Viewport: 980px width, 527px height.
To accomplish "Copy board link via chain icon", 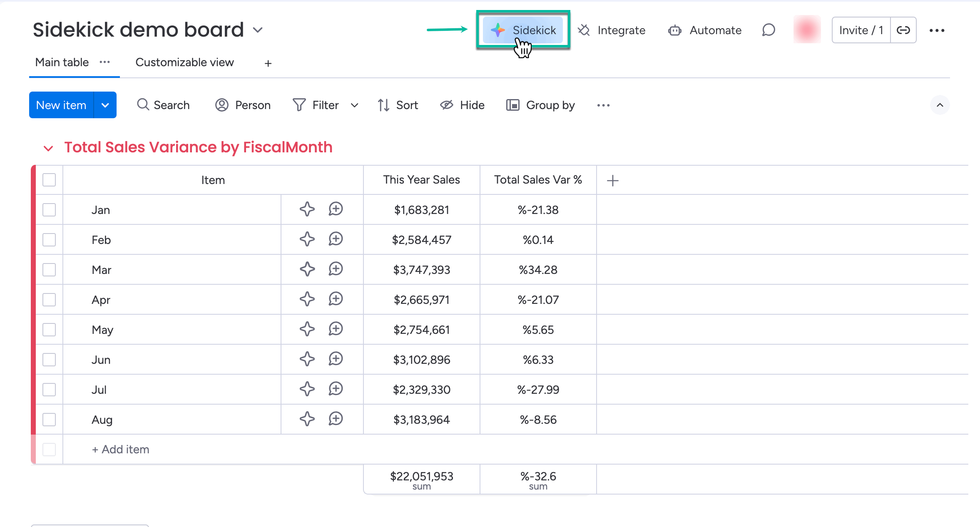I will (x=903, y=30).
